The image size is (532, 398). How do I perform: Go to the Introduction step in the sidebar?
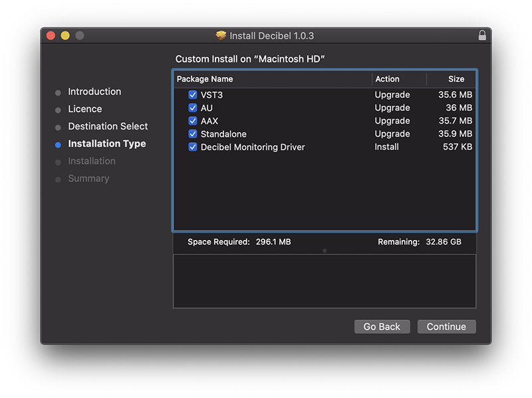[94, 92]
